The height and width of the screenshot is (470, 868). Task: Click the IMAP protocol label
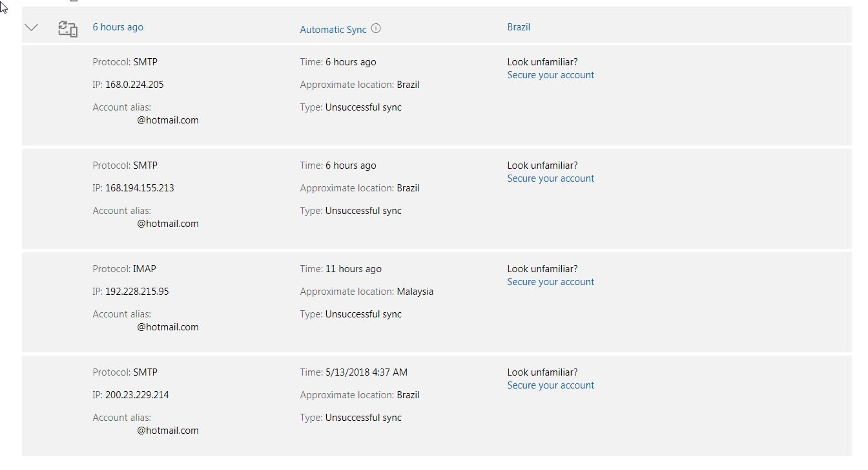[145, 269]
